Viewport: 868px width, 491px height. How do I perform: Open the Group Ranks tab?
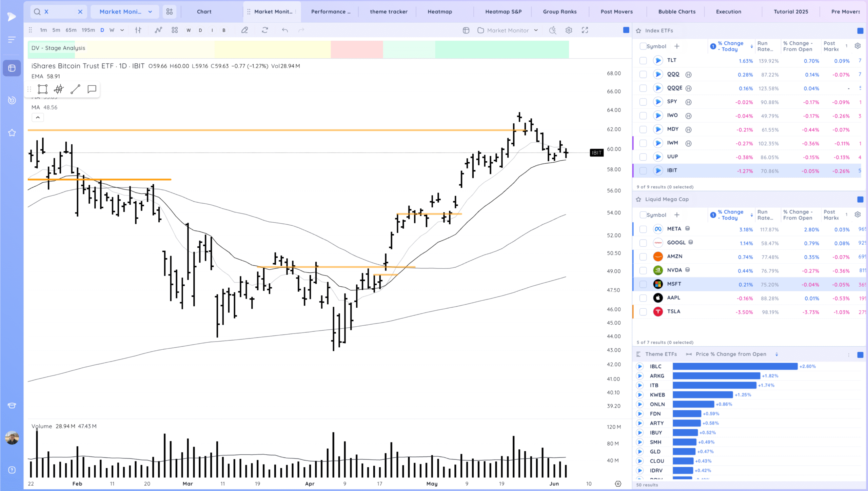pyautogui.click(x=559, y=12)
